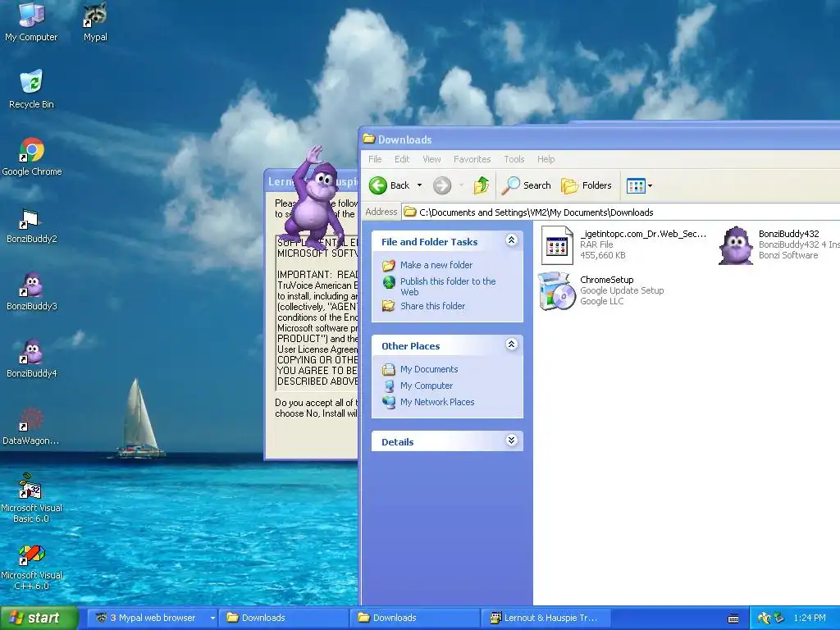Click the 455,660 KB file size text

pyautogui.click(x=603, y=255)
